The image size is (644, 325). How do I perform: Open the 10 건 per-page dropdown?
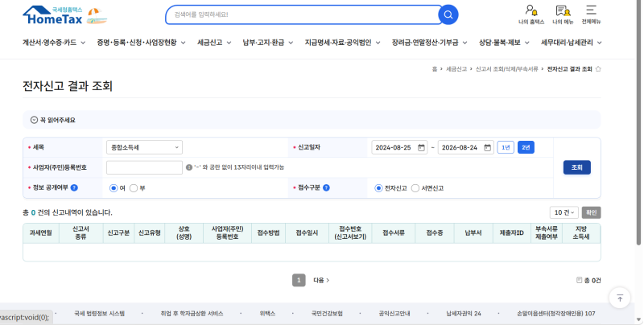(x=564, y=212)
